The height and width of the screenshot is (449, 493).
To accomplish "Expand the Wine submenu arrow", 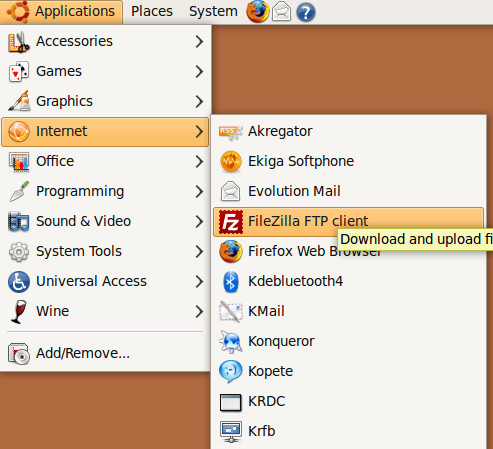I will (x=199, y=311).
